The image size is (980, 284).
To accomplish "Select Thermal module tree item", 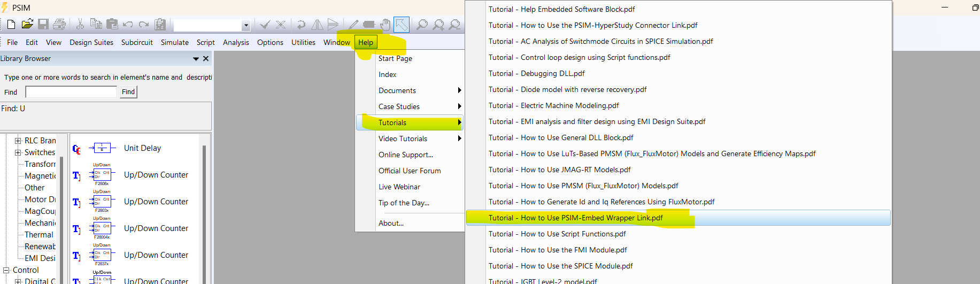I will pyautogui.click(x=39, y=235).
